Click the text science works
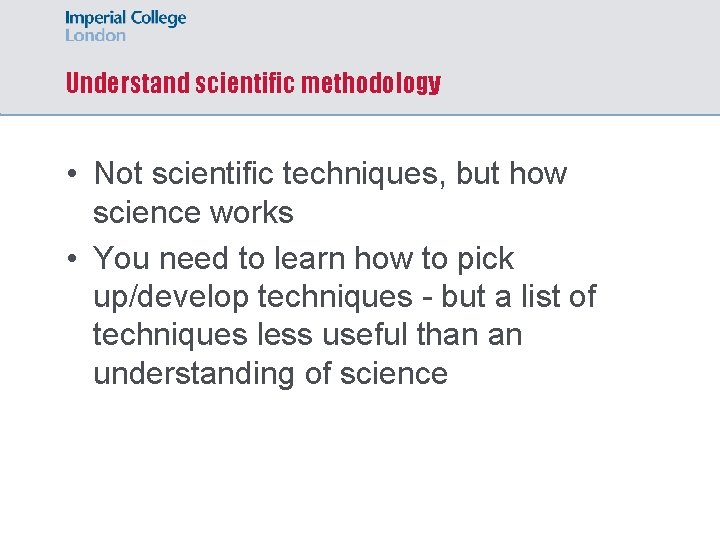The height and width of the screenshot is (540, 720). pyautogui.click(x=193, y=213)
